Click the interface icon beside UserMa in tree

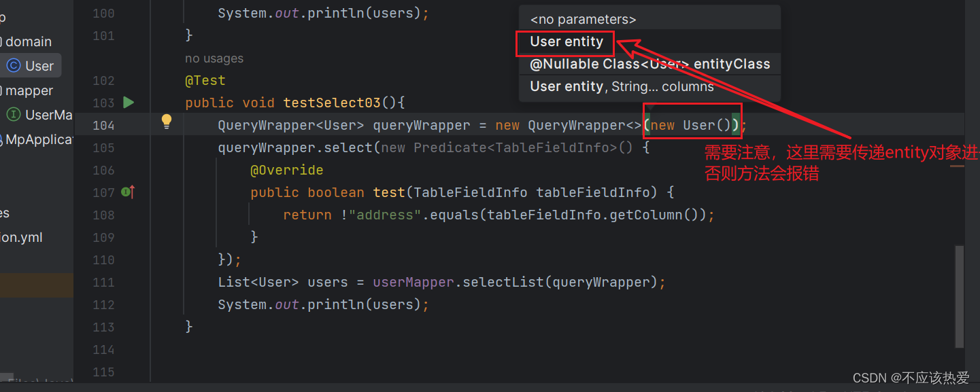[x=14, y=115]
